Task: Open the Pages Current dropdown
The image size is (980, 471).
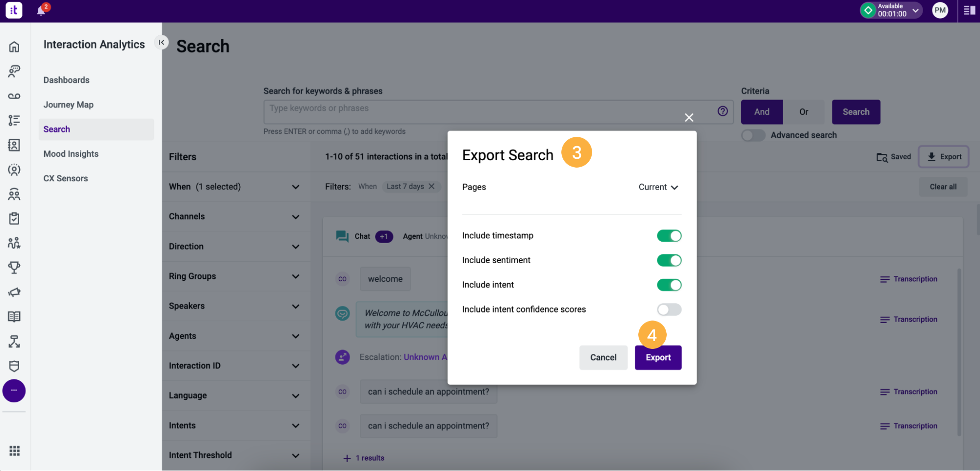Action: pos(658,187)
